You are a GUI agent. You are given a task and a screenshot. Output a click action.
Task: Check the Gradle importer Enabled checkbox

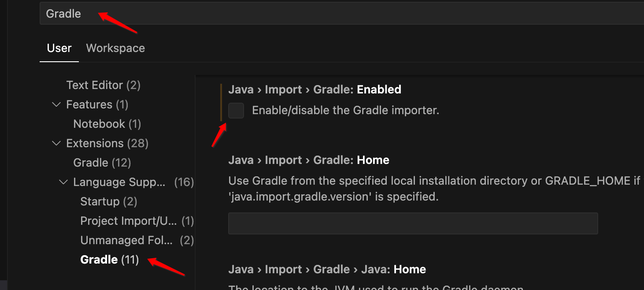pos(236,110)
